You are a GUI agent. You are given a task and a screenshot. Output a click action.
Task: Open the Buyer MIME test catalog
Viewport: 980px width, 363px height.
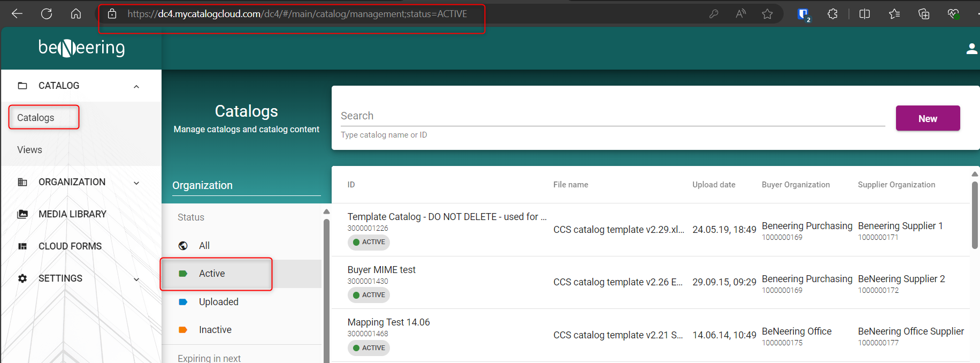coord(381,270)
